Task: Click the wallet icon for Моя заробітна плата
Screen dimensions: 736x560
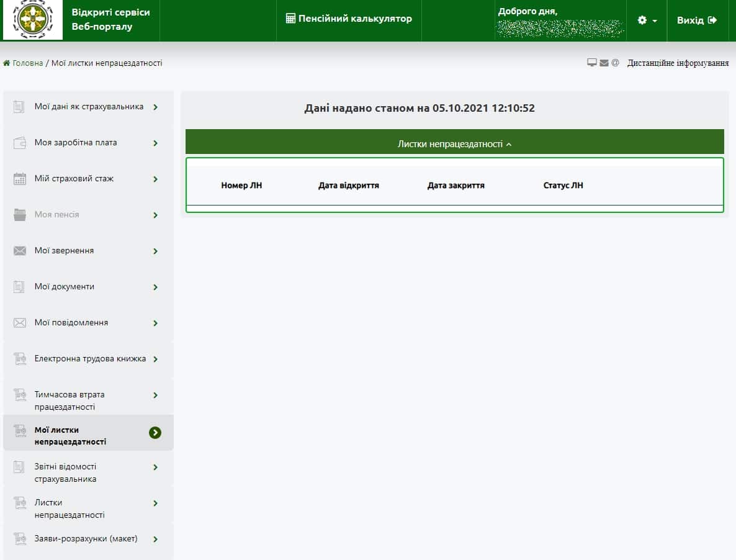Action: 20,143
